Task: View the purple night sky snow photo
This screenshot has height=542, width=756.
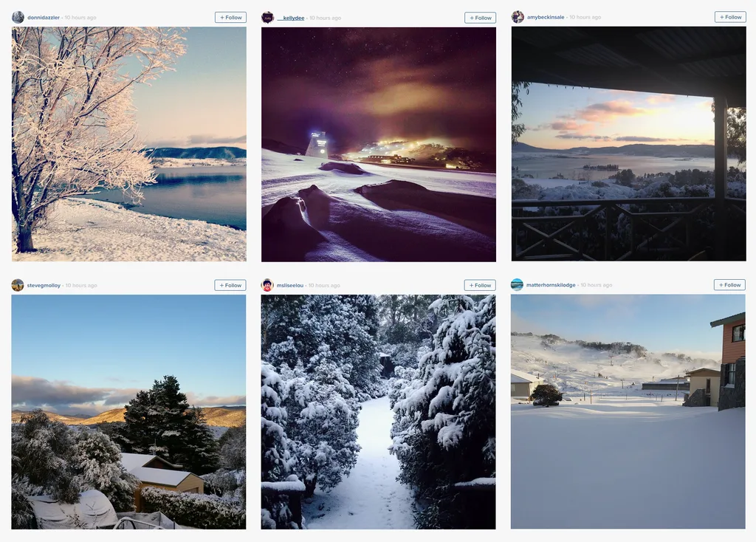Action: pos(379,144)
